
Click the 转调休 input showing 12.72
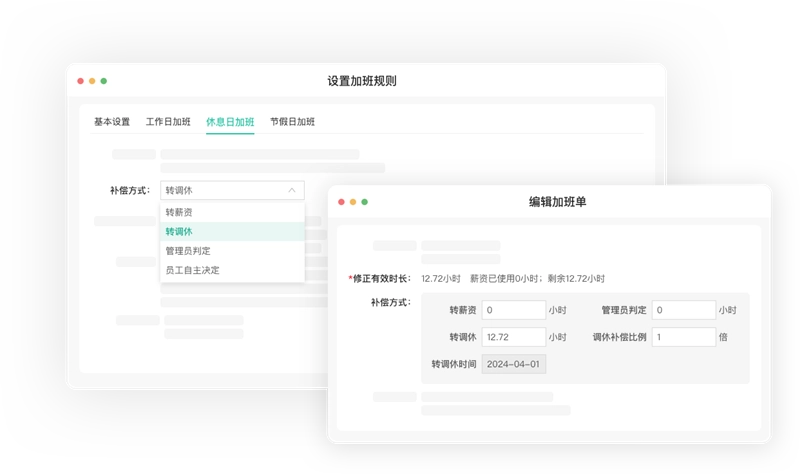click(513, 337)
